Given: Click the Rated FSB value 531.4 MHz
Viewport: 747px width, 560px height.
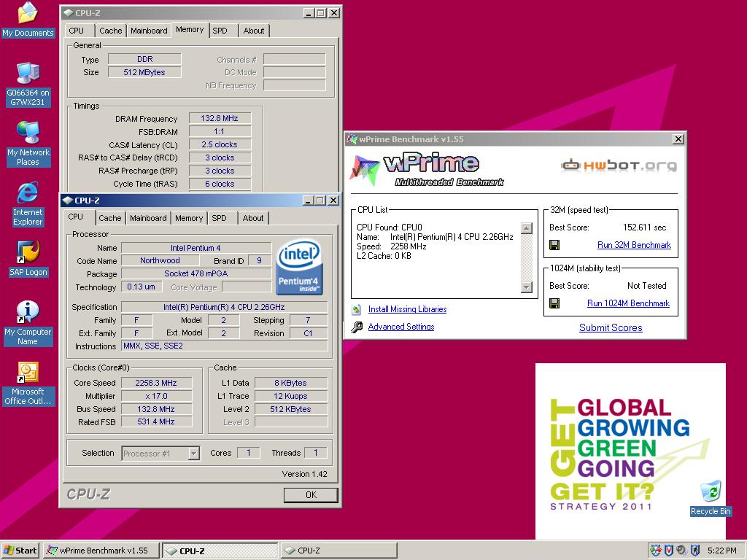Looking at the screenshot, I should click(156, 422).
